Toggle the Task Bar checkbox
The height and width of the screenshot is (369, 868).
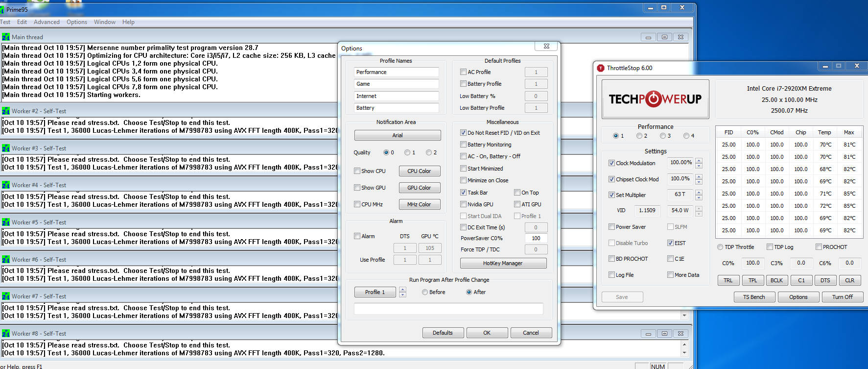coord(463,193)
